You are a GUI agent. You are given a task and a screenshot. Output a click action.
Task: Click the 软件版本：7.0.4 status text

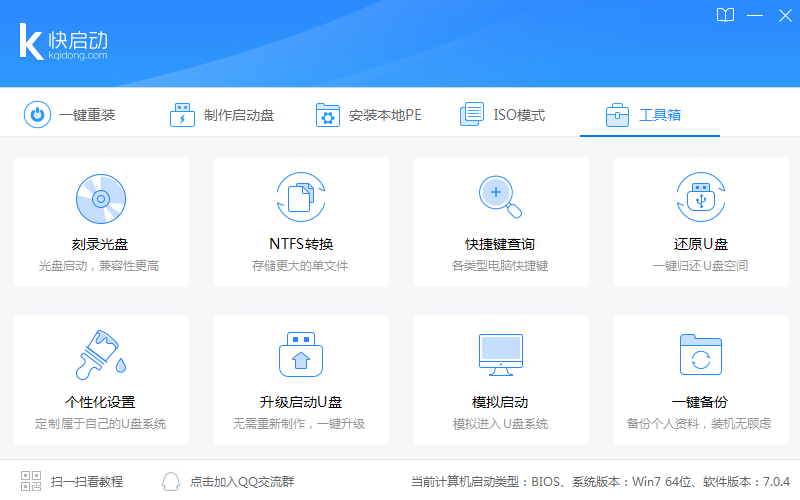coord(746,482)
